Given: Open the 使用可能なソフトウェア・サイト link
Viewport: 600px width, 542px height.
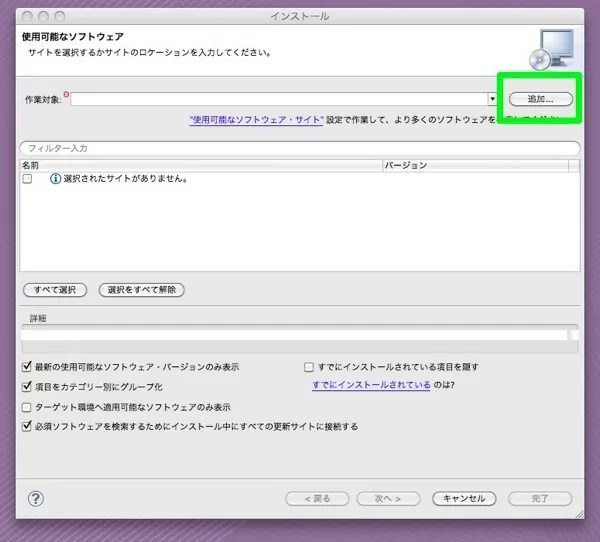Looking at the screenshot, I should [256, 120].
